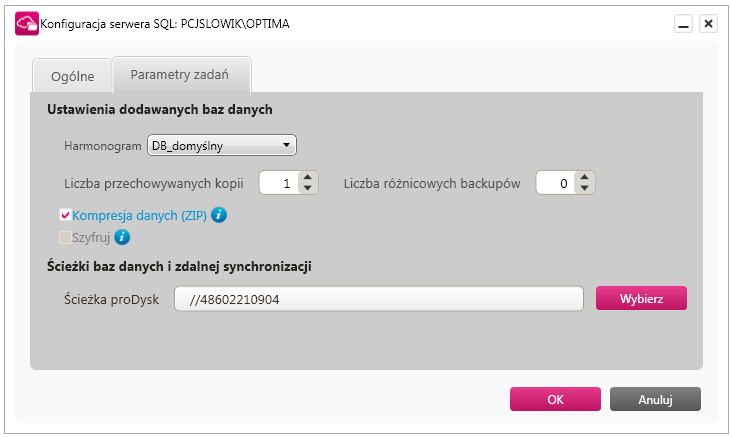Screen dimensions: 732x437
Task: Click the Wybierz button
Action: click(641, 298)
